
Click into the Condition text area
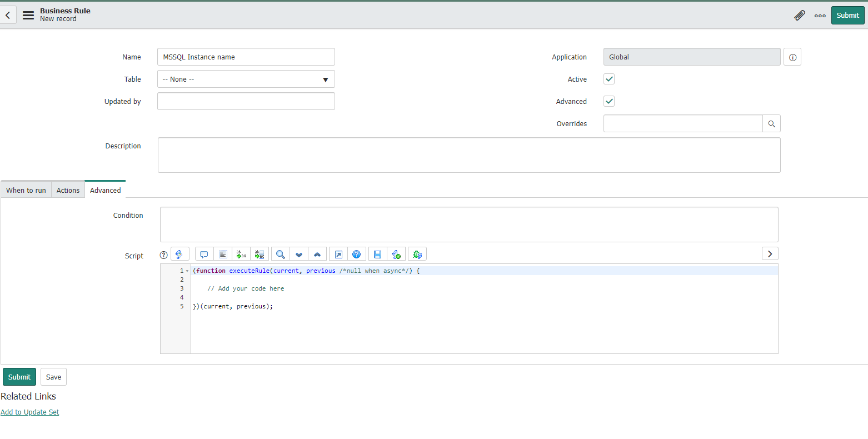click(x=469, y=225)
